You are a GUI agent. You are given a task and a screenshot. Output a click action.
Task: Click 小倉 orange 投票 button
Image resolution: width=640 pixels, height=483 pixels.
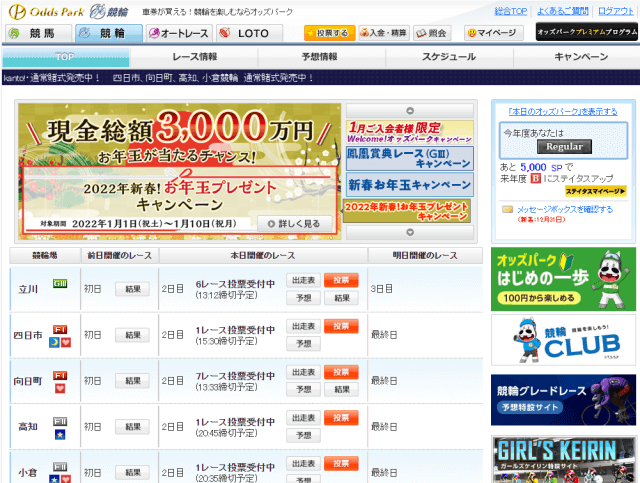341,464
